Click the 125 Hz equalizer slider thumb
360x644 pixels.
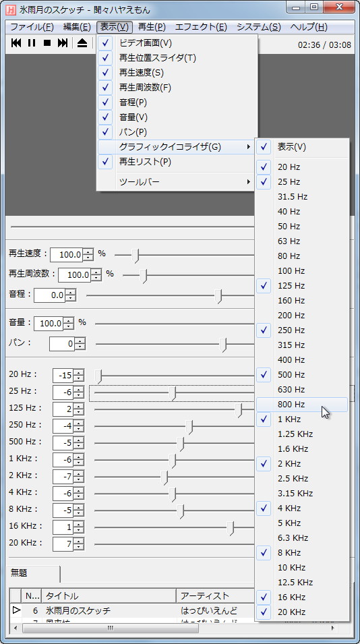239,410
